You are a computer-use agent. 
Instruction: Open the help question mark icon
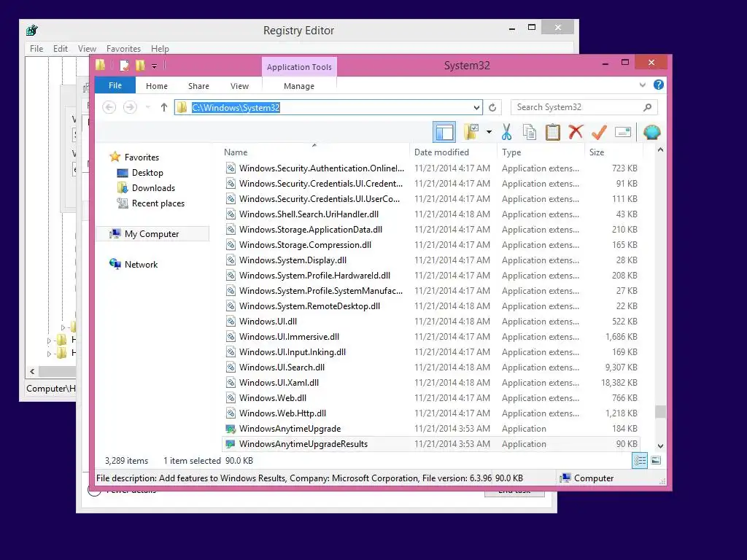click(659, 85)
